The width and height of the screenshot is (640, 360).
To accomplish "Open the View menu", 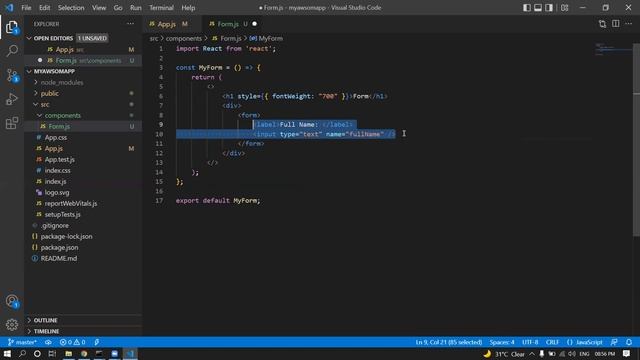I will click(99, 8).
